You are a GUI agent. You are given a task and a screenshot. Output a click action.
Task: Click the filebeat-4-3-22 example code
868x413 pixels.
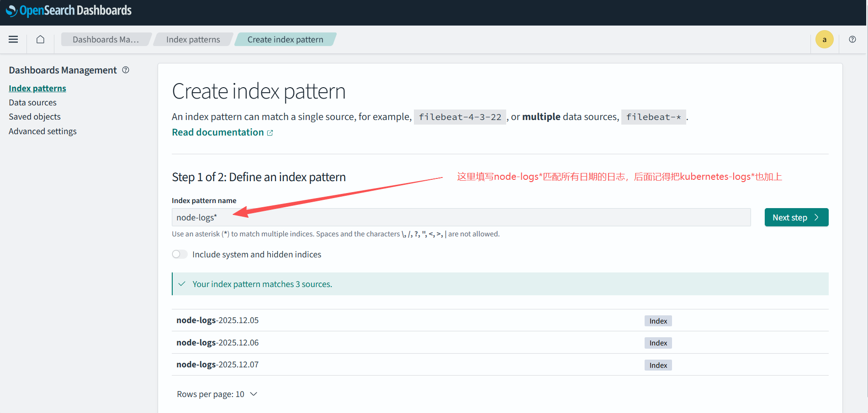(460, 117)
